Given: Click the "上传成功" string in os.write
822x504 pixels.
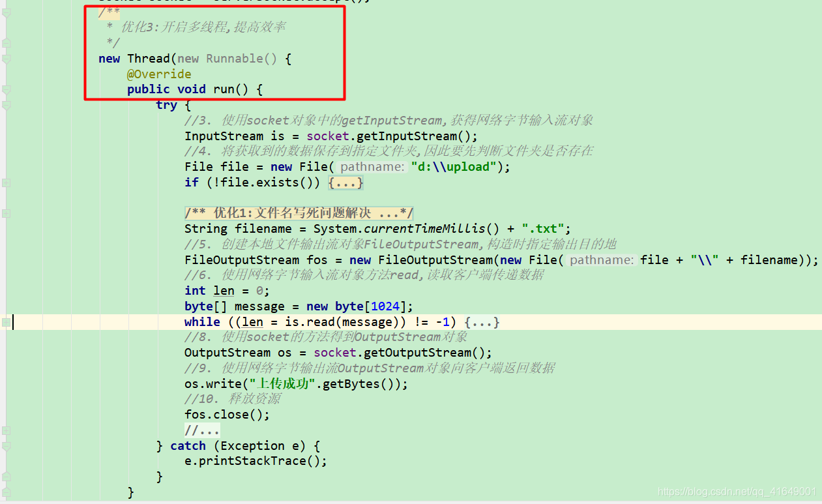Looking at the screenshot, I should point(282,383).
